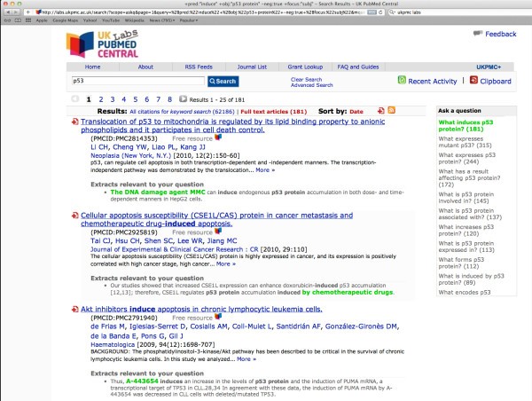Open the News (795) bookmarks dropdown
Screen dimensions: 532x401
point(162,20)
